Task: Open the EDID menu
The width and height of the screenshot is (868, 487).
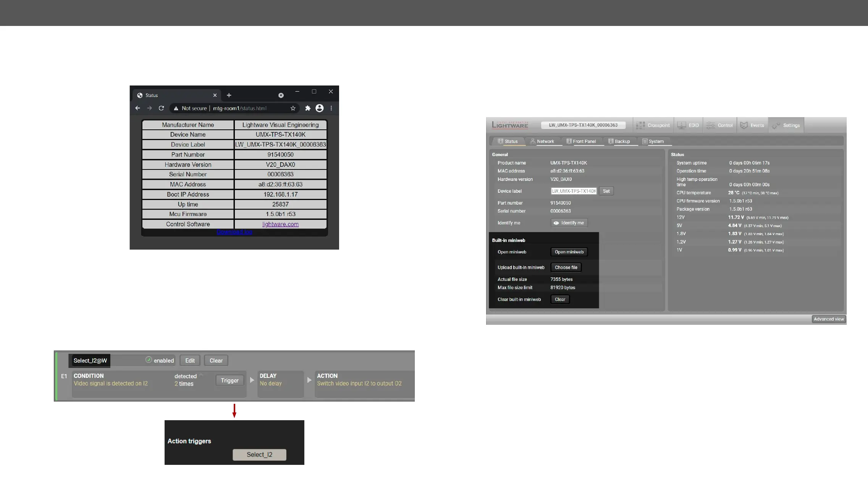Action: (688, 125)
